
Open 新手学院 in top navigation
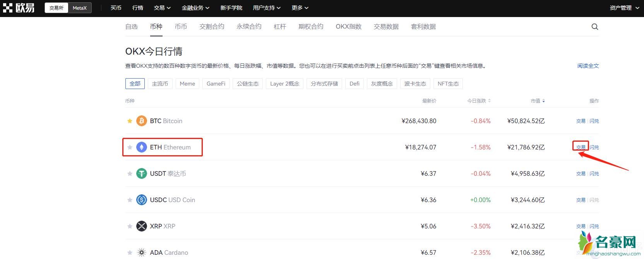(231, 8)
